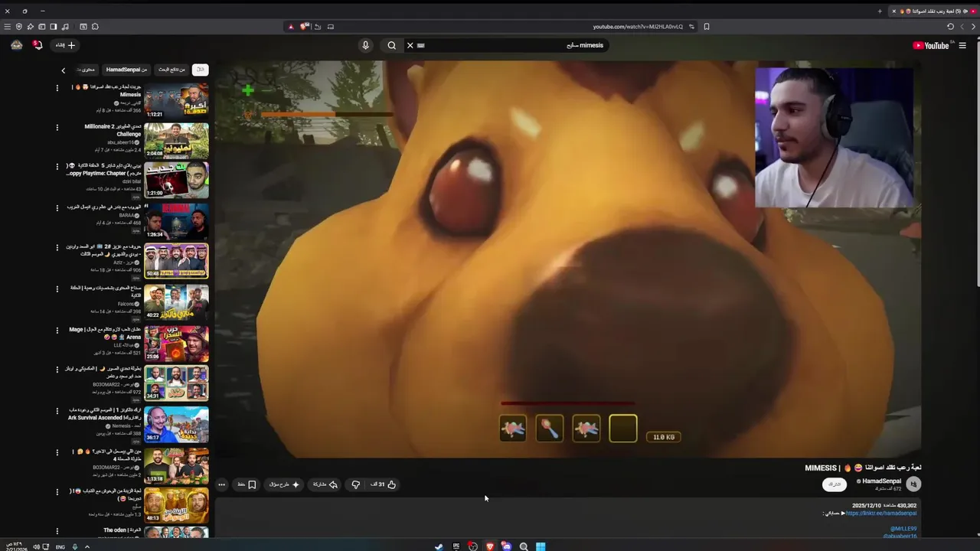
Task: Open the browser main hamburger menu
Action: (7, 27)
